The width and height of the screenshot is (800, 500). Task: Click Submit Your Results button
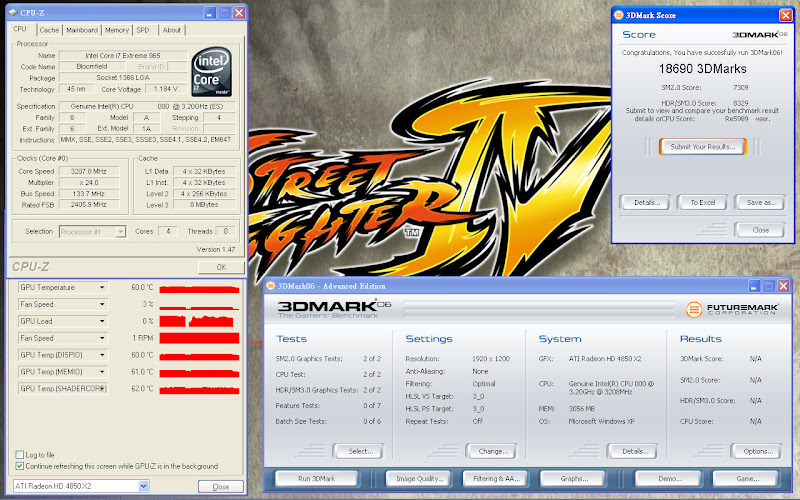703,147
